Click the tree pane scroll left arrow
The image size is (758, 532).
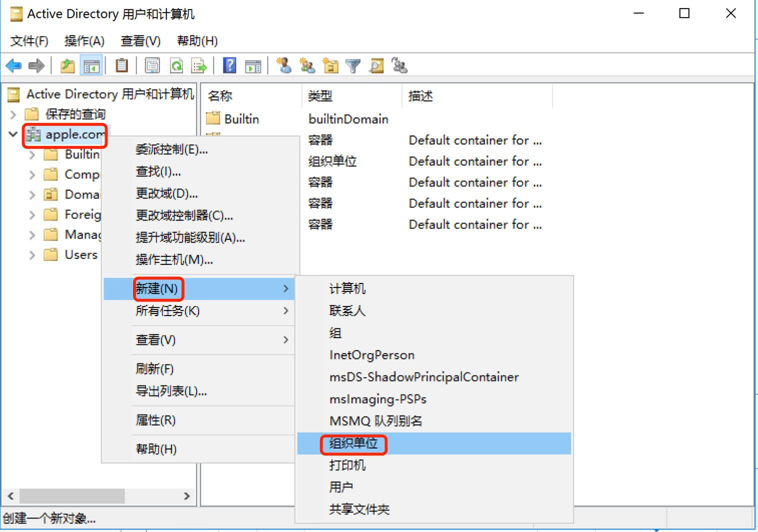(x=10, y=496)
